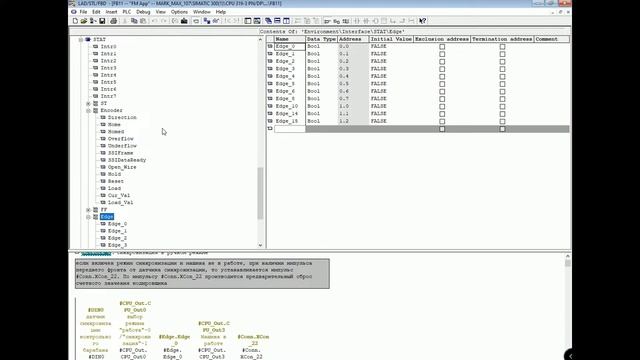640x360 pixels.
Task: Click the context Help arrow icon
Action: [422, 21]
